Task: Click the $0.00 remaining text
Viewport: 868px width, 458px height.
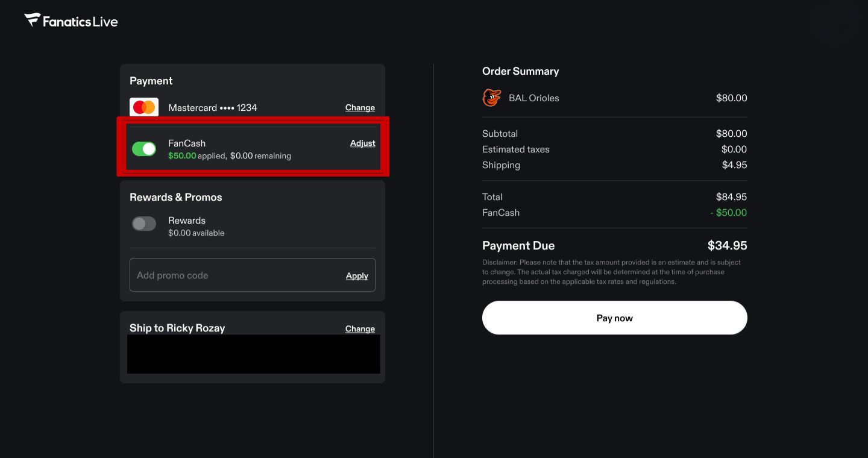Action: [x=261, y=156]
